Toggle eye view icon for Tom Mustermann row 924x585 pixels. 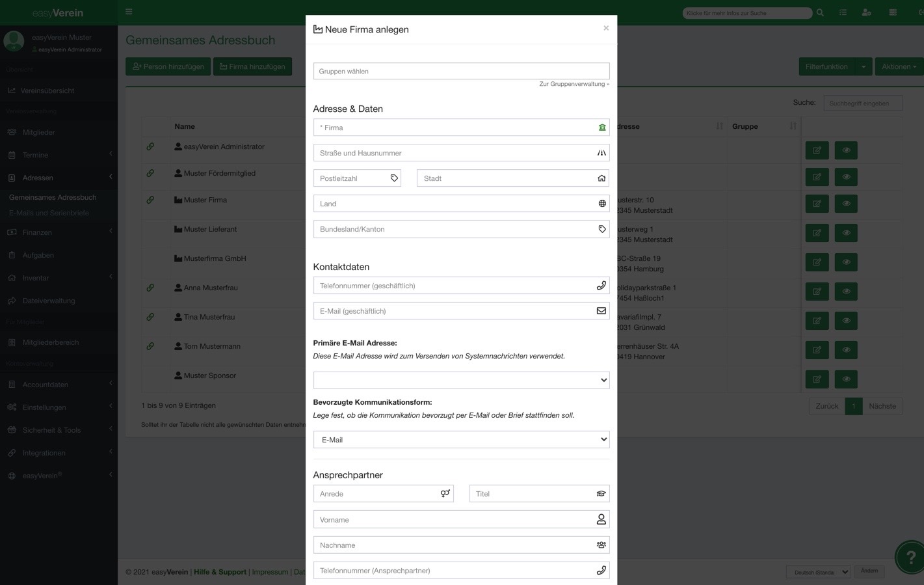[846, 350]
